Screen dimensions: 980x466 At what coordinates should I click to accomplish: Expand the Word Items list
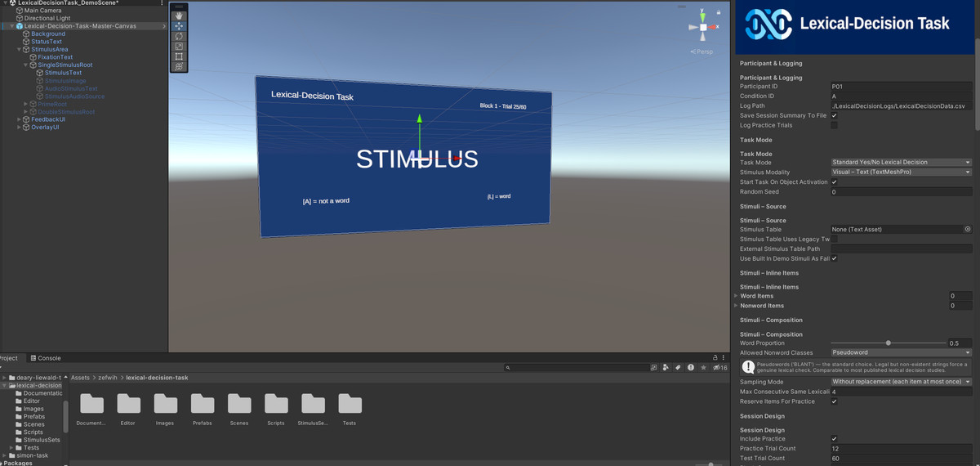tap(736, 296)
